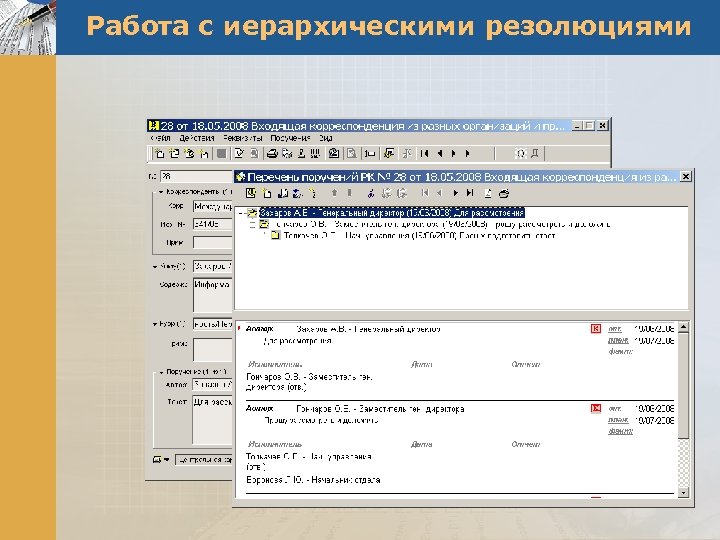Open the Вид menu

point(326,138)
